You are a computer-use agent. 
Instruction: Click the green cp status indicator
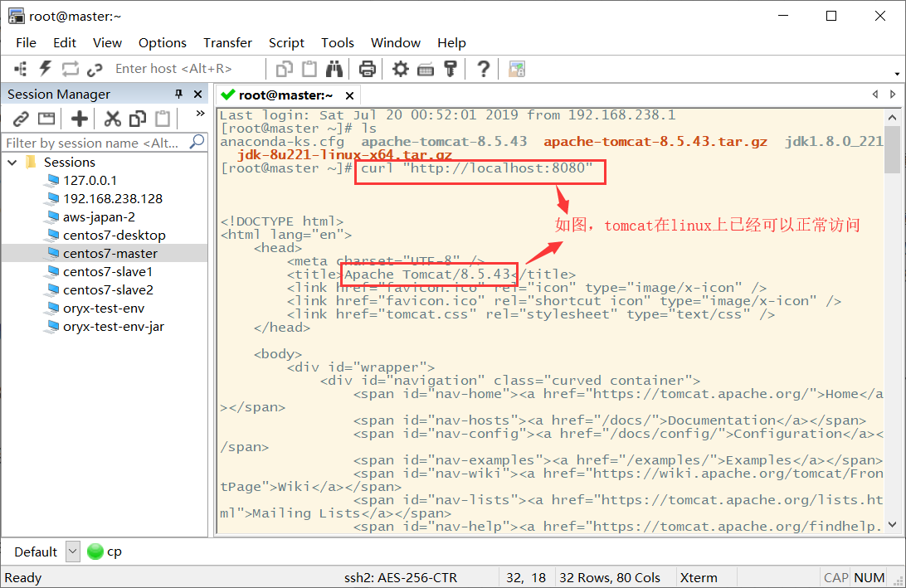95,552
